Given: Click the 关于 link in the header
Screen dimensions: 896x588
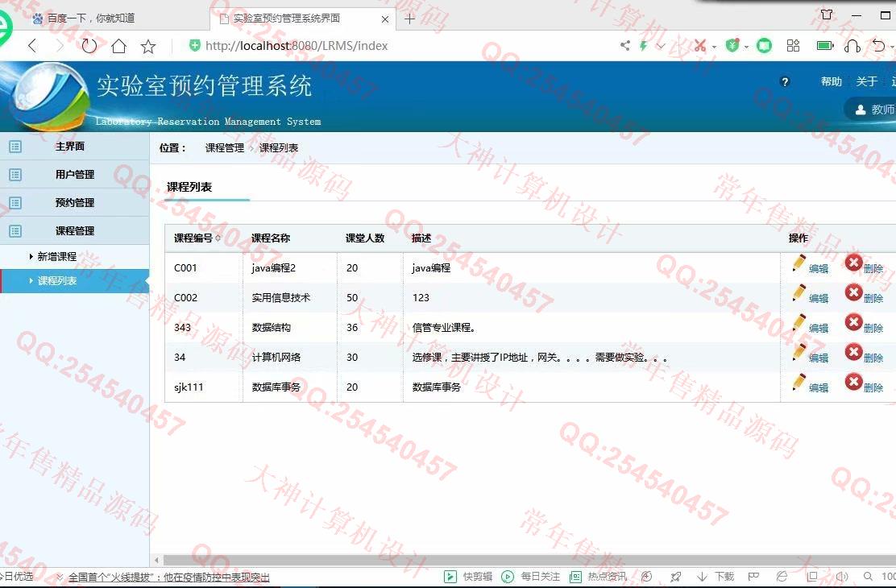Looking at the screenshot, I should pyautogui.click(x=866, y=81).
